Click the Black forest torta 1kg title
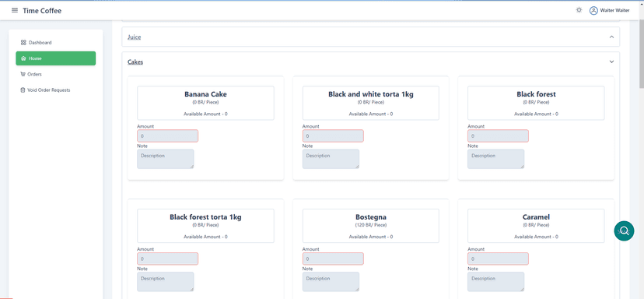This screenshot has height=299, width=644. [x=205, y=217]
